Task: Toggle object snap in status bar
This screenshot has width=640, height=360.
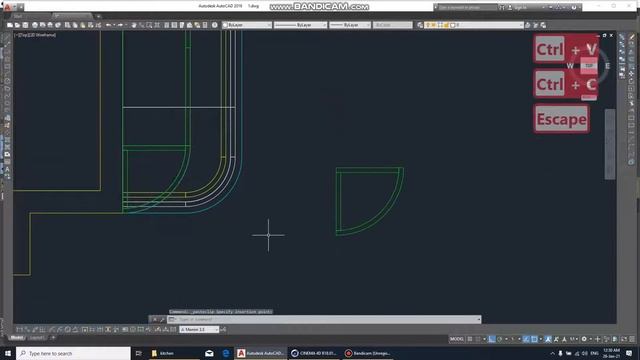Action: (x=534, y=339)
